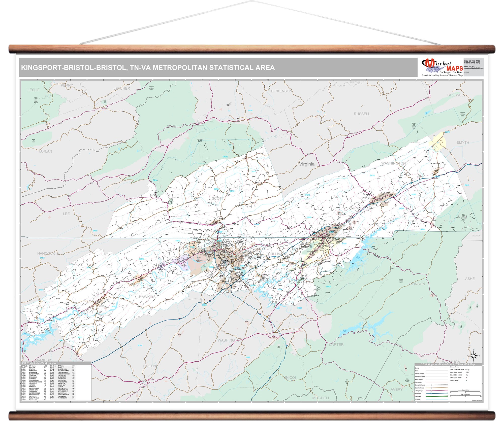
Task: Toggle the ZIP Code legend entry
Action: pyautogui.click(x=437, y=399)
